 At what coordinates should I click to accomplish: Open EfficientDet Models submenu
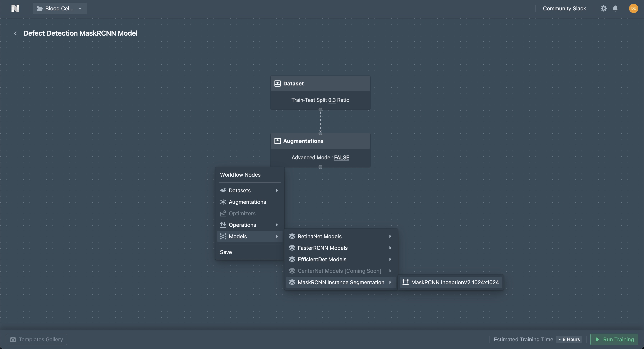pyautogui.click(x=341, y=259)
